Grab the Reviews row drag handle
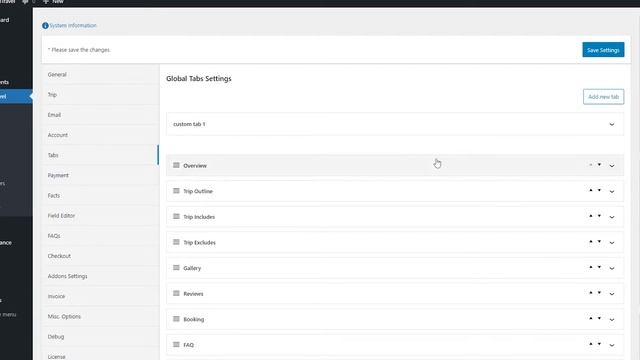The image size is (640, 360). pos(176,293)
